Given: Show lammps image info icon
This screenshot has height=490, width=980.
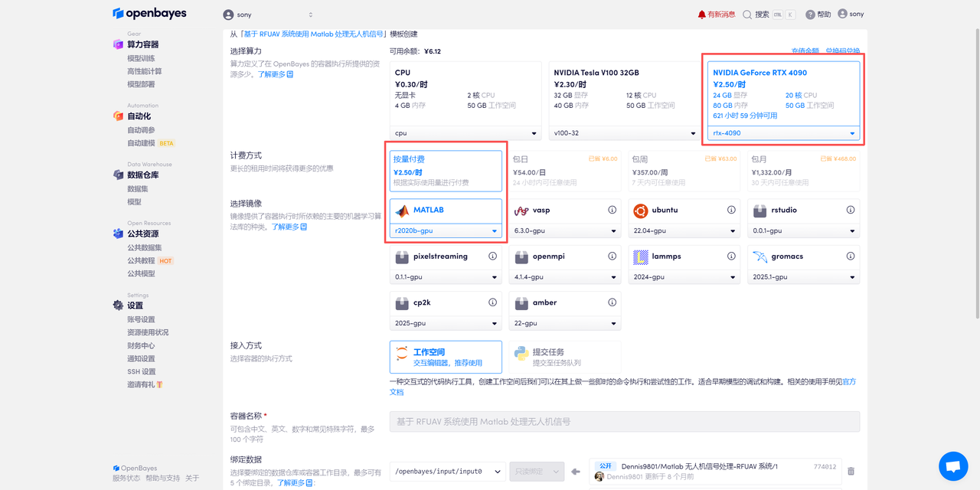Looking at the screenshot, I should [x=731, y=256].
